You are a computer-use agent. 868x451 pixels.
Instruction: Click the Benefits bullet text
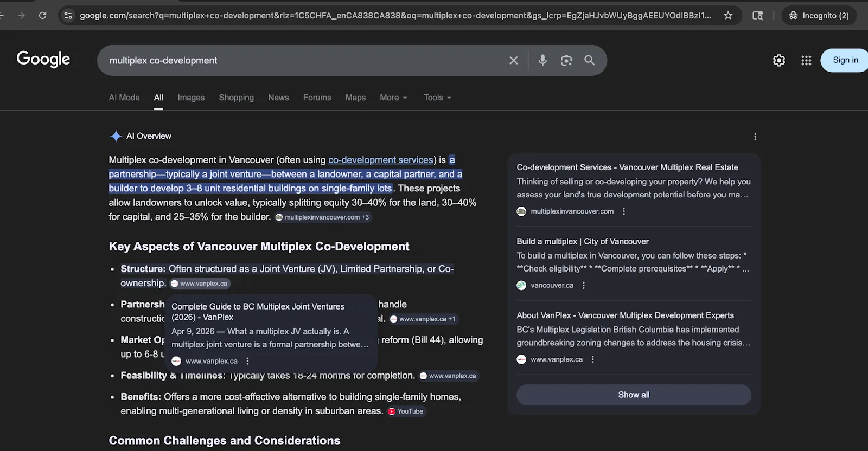tap(291, 404)
